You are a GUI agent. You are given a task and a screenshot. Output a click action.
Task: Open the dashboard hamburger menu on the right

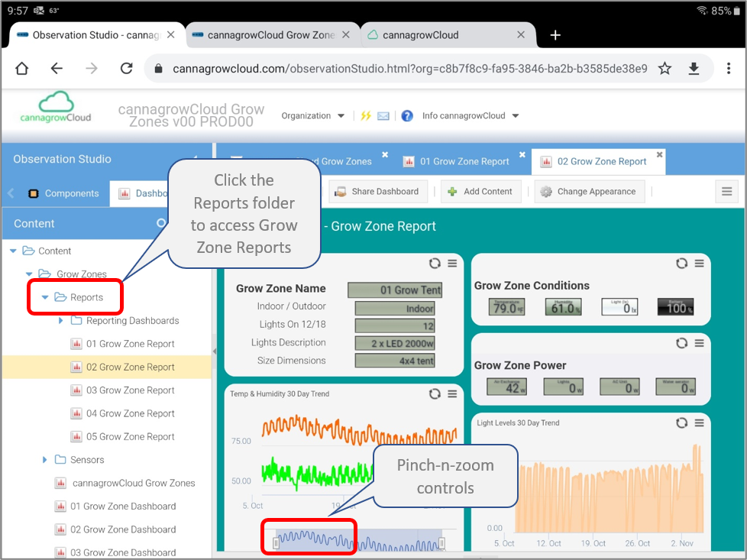[727, 192]
